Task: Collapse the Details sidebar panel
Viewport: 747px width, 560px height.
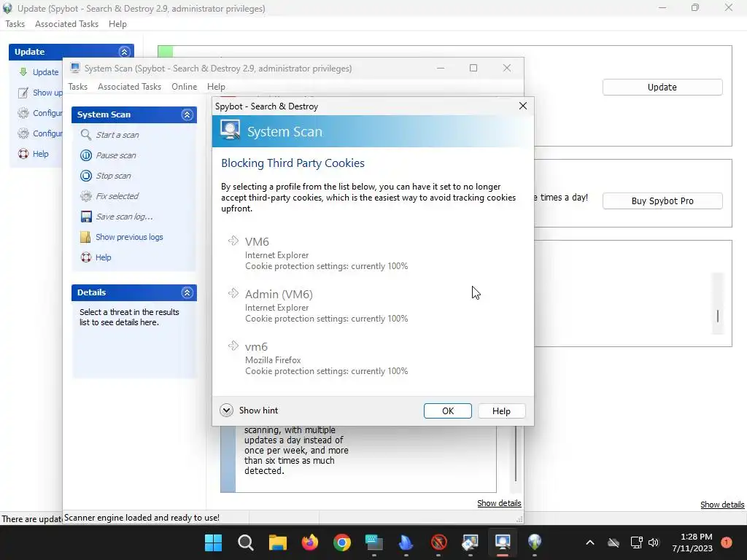Action: [x=187, y=292]
